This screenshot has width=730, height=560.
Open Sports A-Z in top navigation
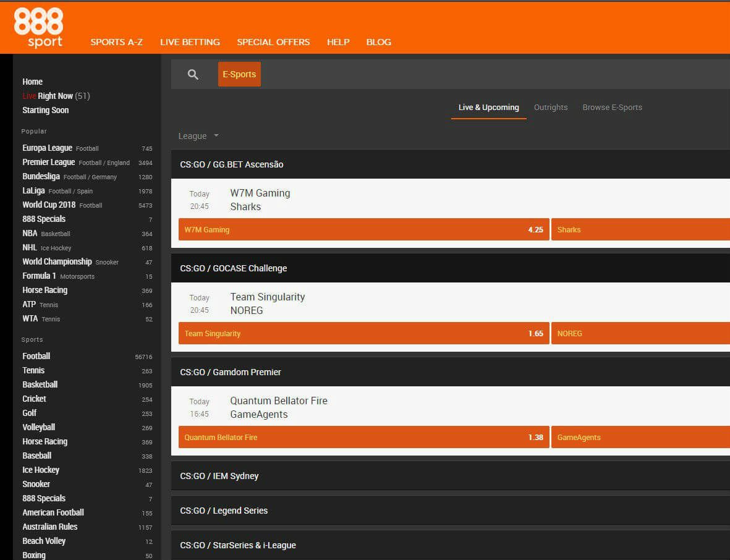point(116,42)
